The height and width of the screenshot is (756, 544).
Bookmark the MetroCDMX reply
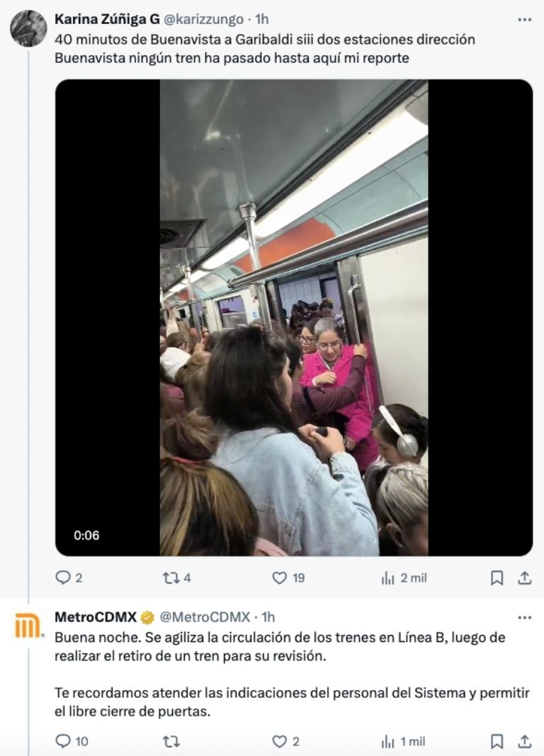497,741
